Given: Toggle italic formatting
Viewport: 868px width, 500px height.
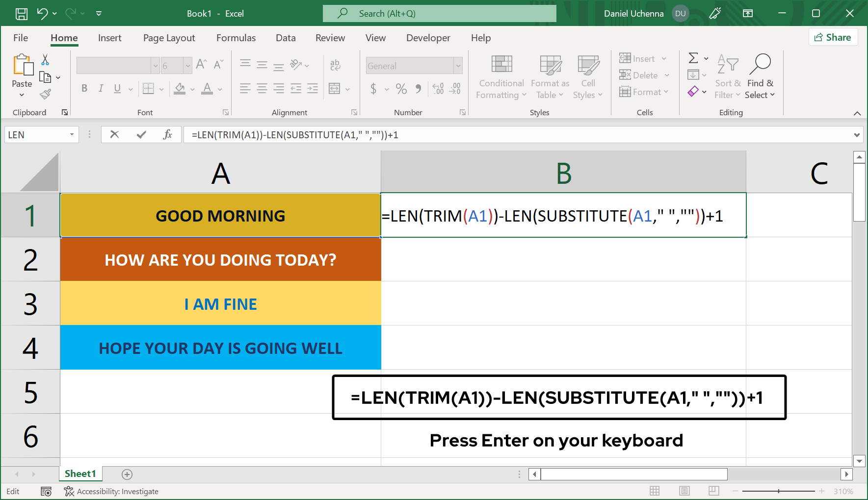Looking at the screenshot, I should (x=101, y=89).
